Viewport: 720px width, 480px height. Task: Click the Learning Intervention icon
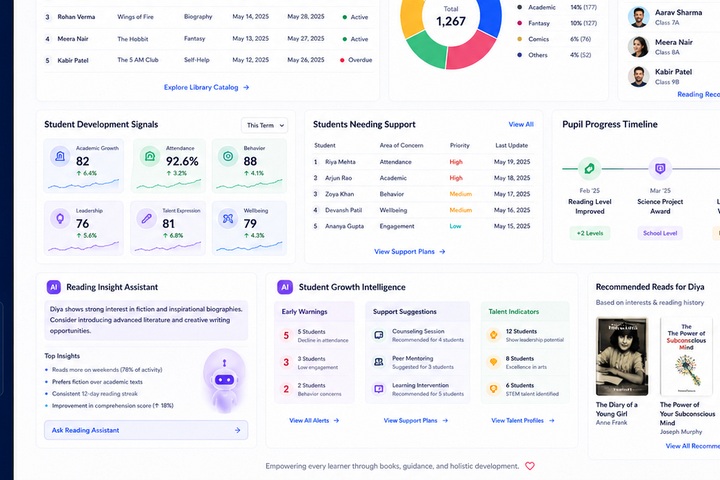coord(379,389)
